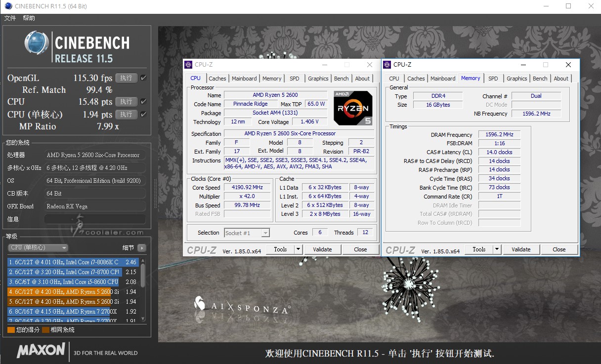Click the CPU-Z title icon of left window

(188, 65)
